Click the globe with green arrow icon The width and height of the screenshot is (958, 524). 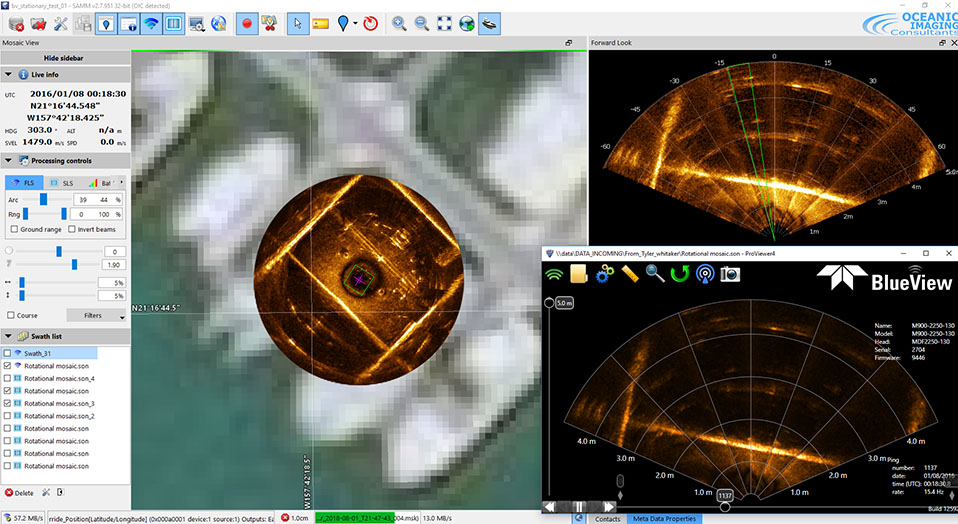point(467,24)
